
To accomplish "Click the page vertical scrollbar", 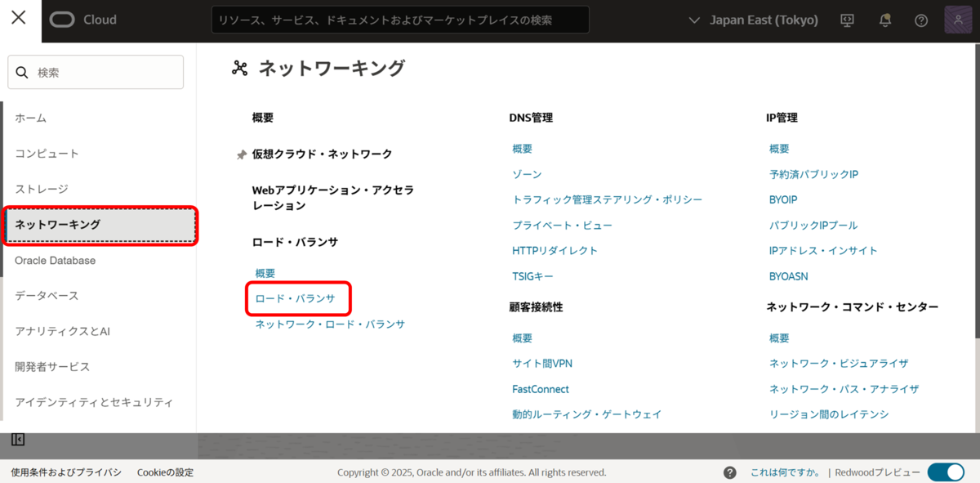I will point(977,190).
